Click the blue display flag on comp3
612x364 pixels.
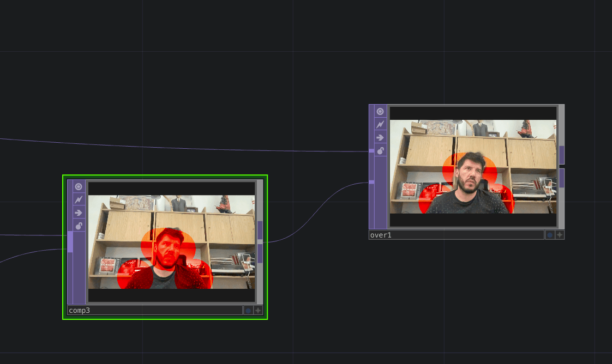tap(248, 311)
